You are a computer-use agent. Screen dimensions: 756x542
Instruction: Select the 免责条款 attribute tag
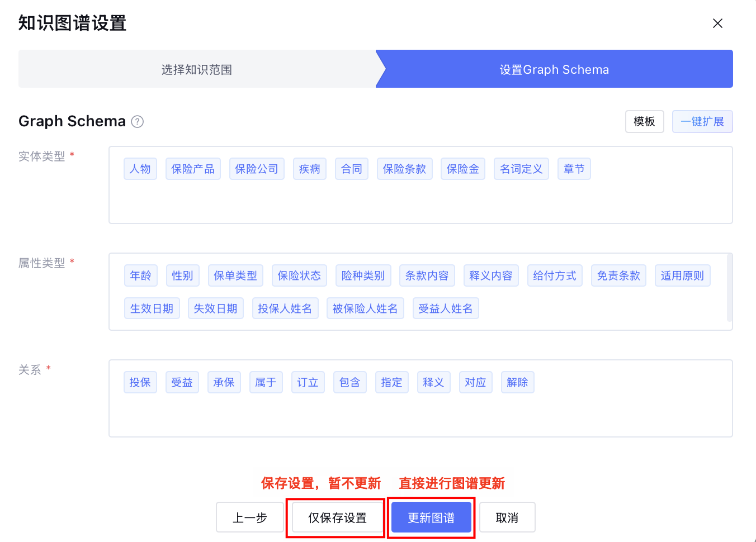tap(618, 276)
